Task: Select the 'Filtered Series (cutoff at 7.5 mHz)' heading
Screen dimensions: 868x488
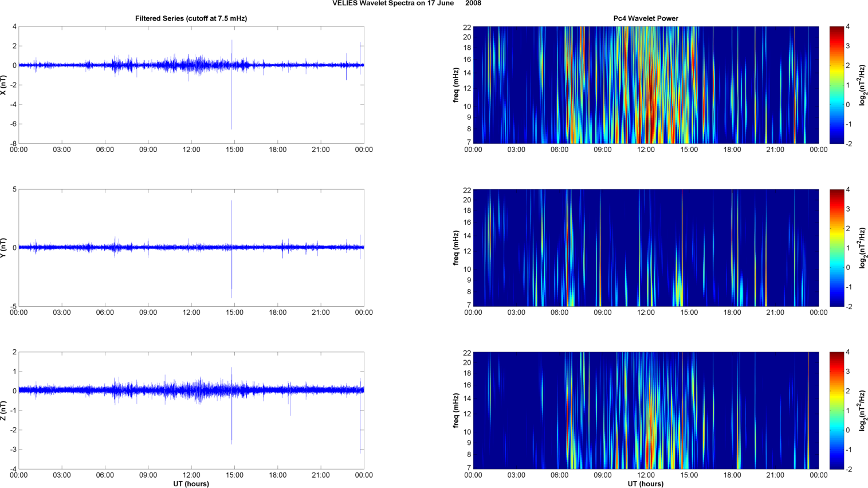Action: pyautogui.click(x=191, y=18)
